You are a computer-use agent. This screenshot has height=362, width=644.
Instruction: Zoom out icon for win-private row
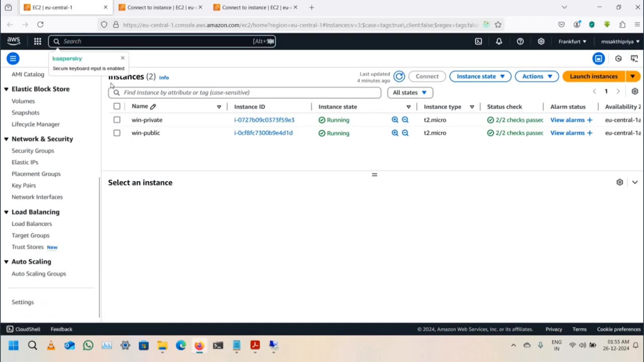tap(405, 120)
